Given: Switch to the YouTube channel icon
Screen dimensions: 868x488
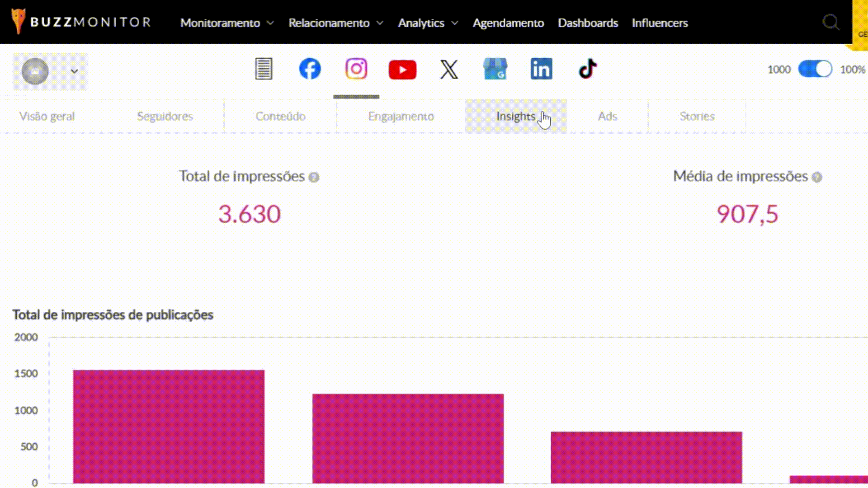Looking at the screenshot, I should (402, 70).
